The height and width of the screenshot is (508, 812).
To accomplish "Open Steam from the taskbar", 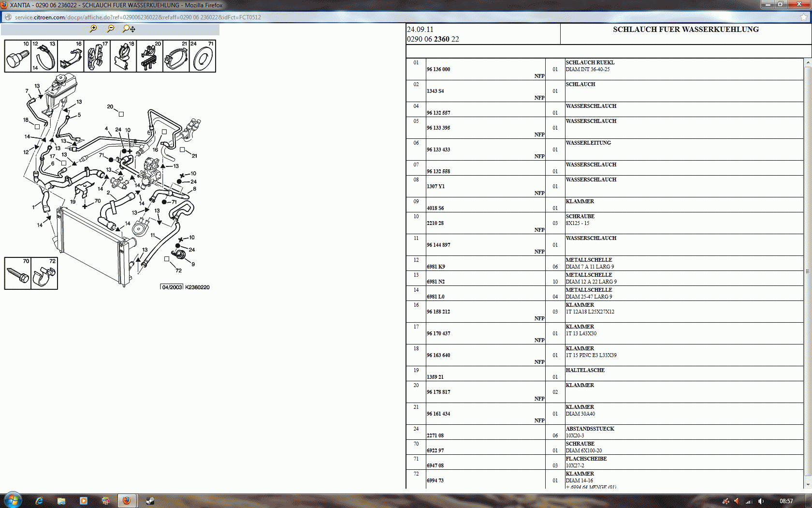I will (150, 501).
